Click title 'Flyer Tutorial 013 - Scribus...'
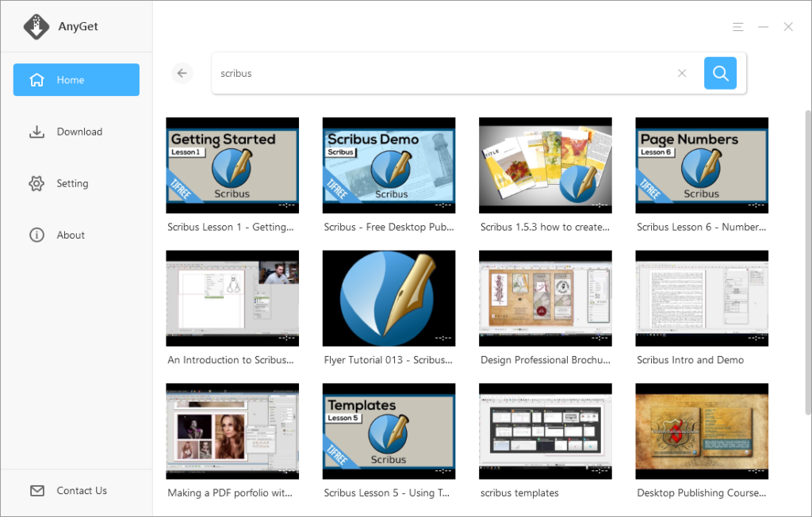This screenshot has width=812, height=517. pyautogui.click(x=388, y=360)
